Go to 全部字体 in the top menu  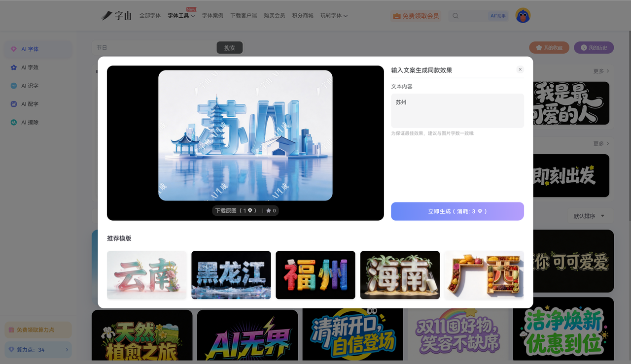point(150,16)
